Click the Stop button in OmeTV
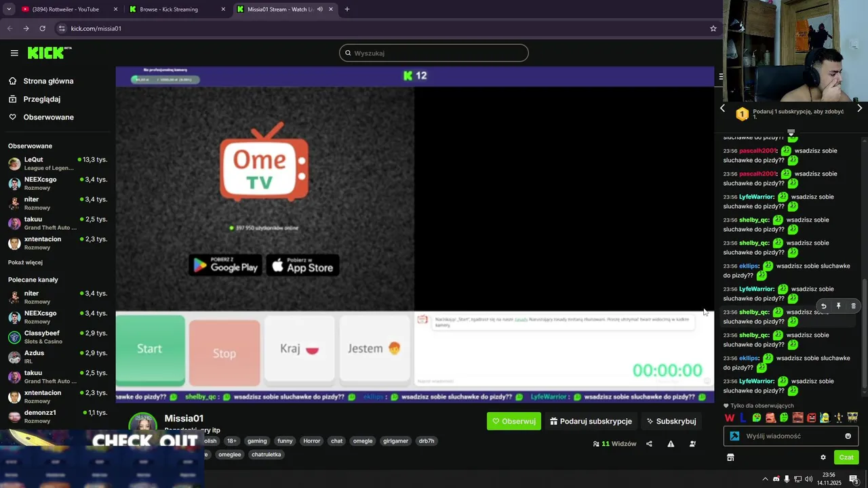Viewport: 868px width, 488px height. tap(224, 352)
